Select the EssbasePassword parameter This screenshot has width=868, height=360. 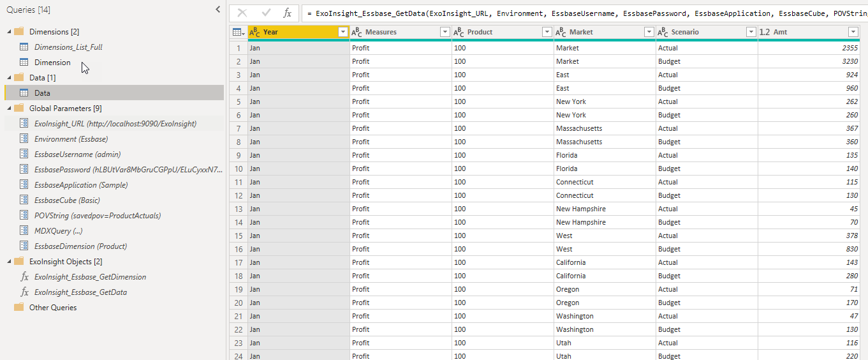click(128, 169)
